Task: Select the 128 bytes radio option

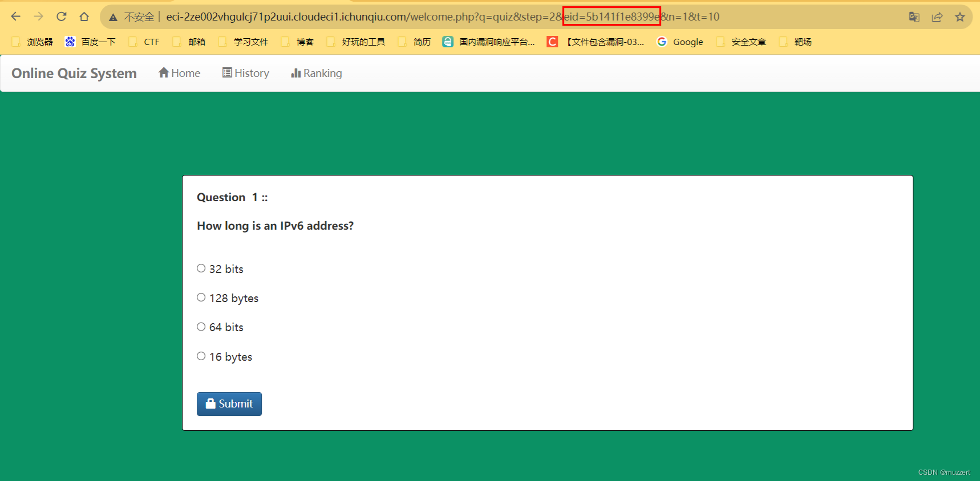Action: point(201,297)
